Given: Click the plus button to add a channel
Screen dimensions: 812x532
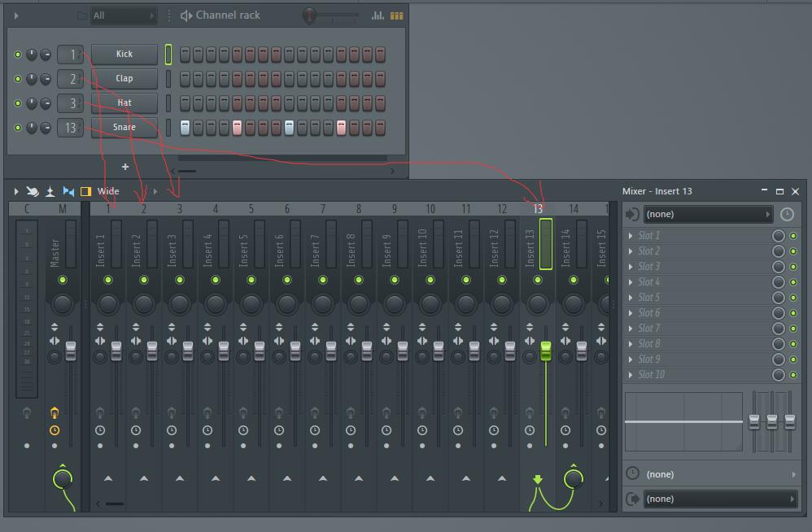Looking at the screenshot, I should pos(124,167).
